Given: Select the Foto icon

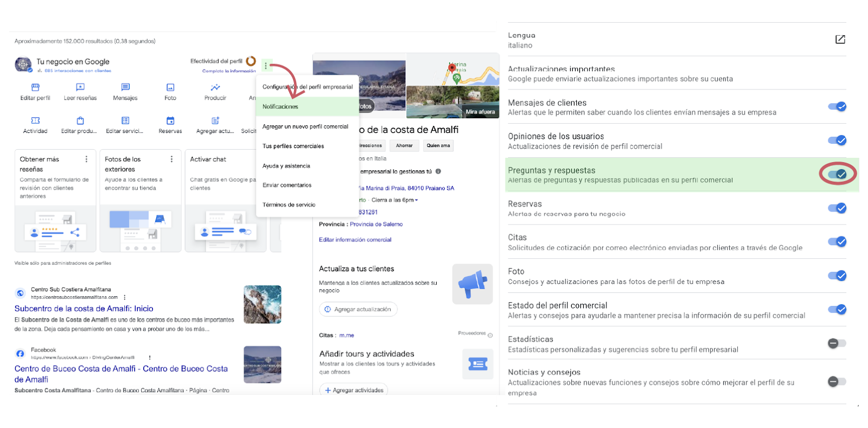Looking at the screenshot, I should pyautogui.click(x=170, y=87).
